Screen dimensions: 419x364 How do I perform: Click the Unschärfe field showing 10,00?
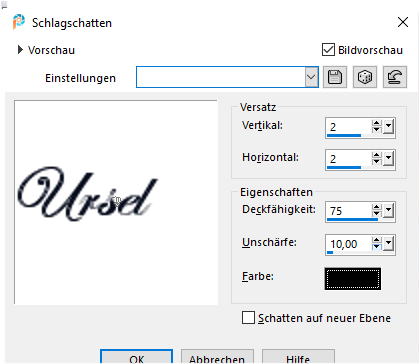349,244
